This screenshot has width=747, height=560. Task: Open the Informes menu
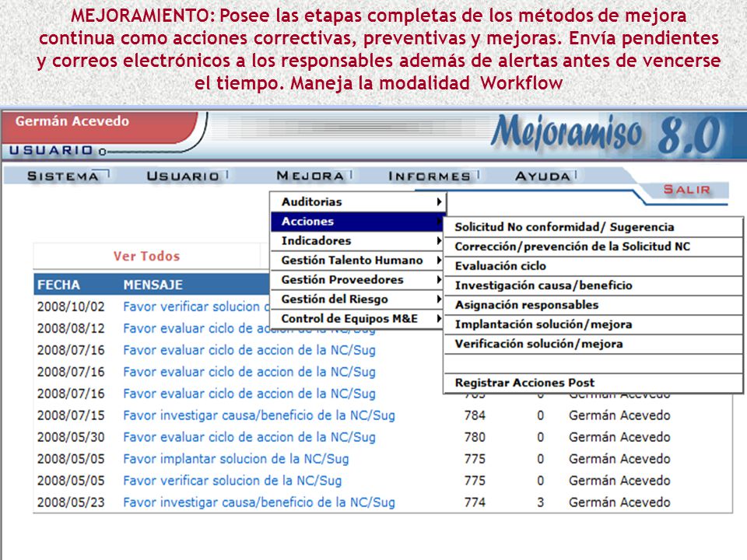[x=430, y=177]
